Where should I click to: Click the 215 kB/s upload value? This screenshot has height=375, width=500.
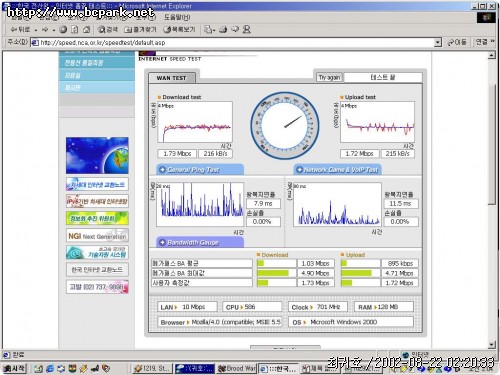click(397, 154)
